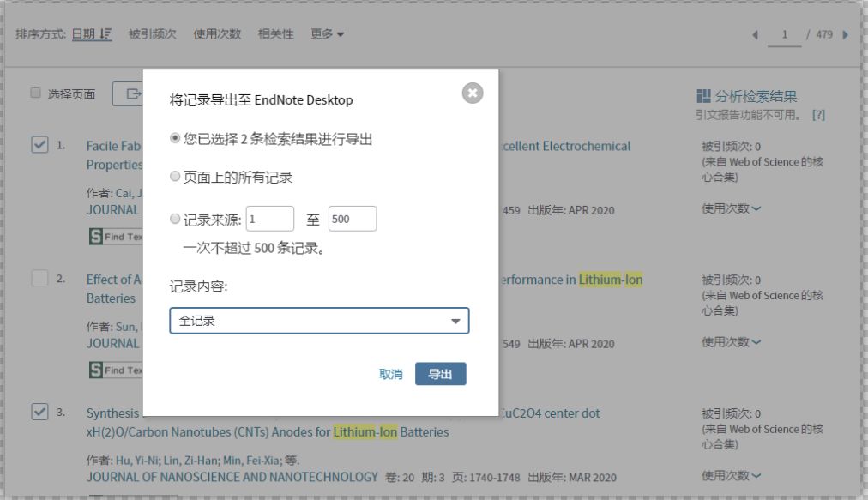The width and height of the screenshot is (868, 500).
Task: Expand 使用次数 for record 3
Action: [732, 476]
